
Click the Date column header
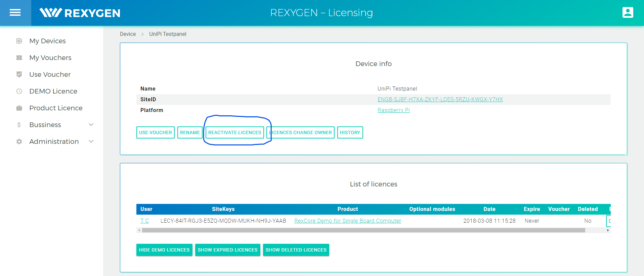tap(489, 209)
